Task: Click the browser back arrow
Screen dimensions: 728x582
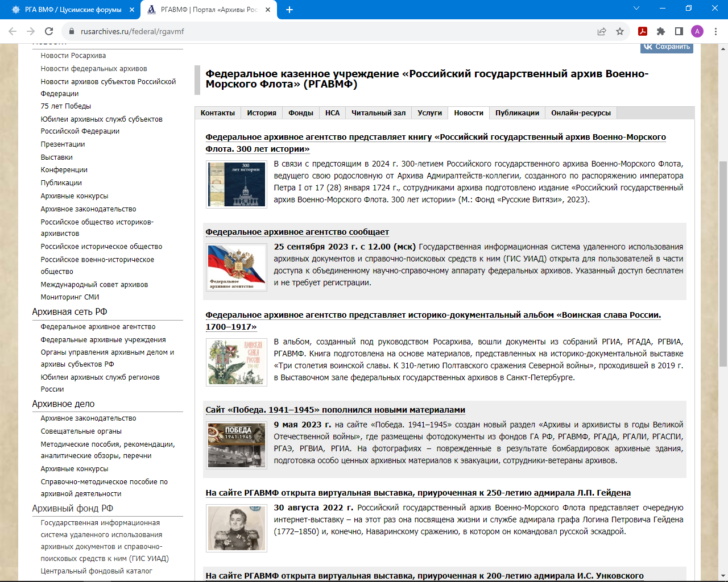Action: pyautogui.click(x=14, y=31)
